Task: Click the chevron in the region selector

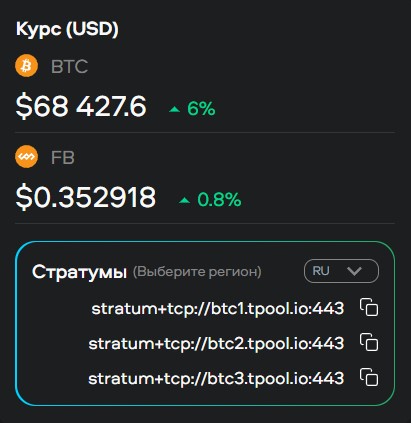Action: (x=354, y=271)
